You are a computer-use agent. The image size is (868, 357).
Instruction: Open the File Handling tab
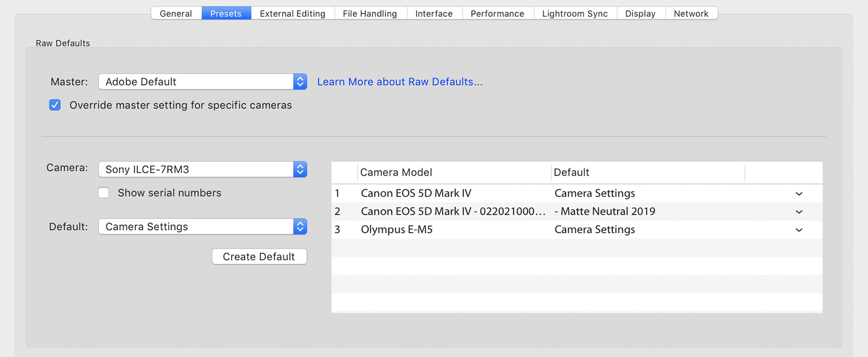(x=369, y=14)
